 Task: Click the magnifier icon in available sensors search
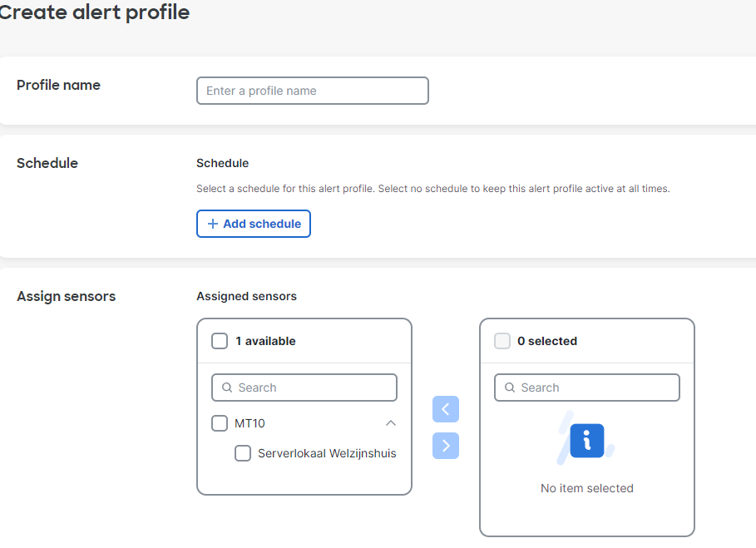(227, 388)
